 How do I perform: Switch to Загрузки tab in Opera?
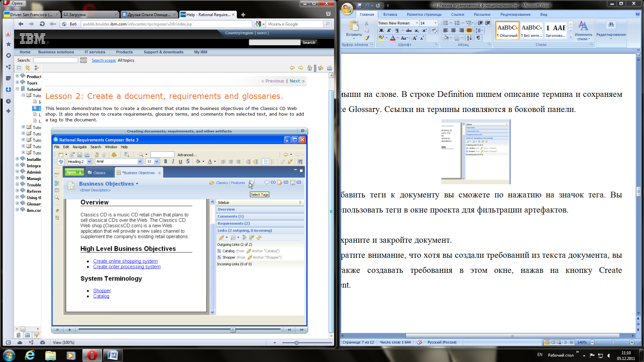(x=91, y=14)
